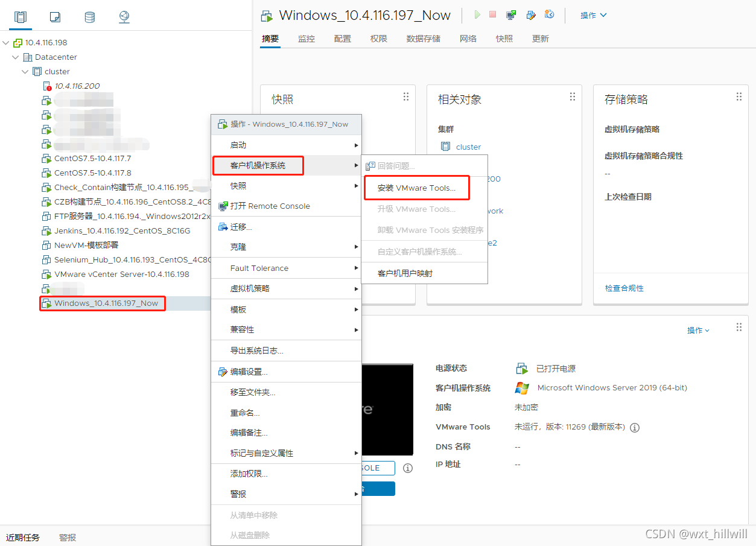The image size is (756, 546).
Task: Switch to the 快照 tab
Action: click(504, 39)
